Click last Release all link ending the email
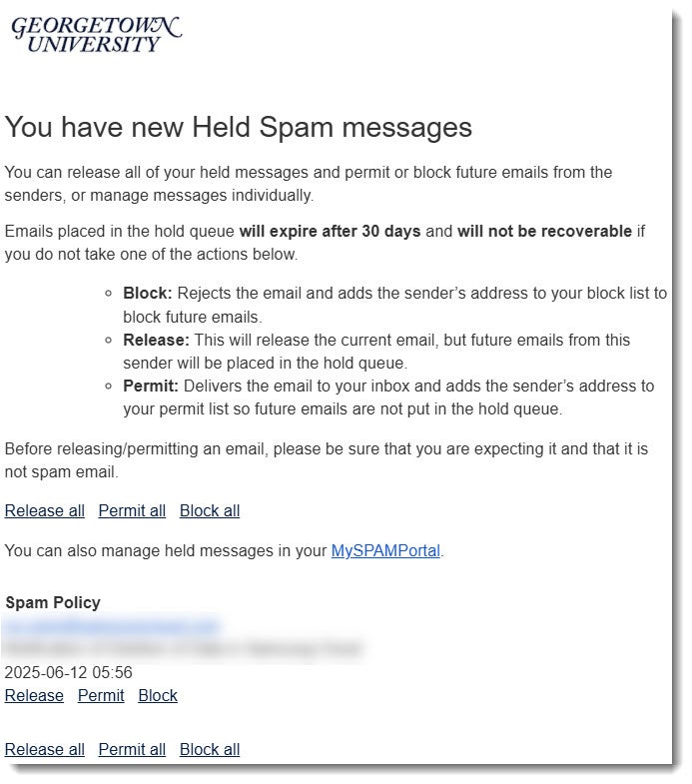This screenshot has height=784, width=692. coord(45,750)
